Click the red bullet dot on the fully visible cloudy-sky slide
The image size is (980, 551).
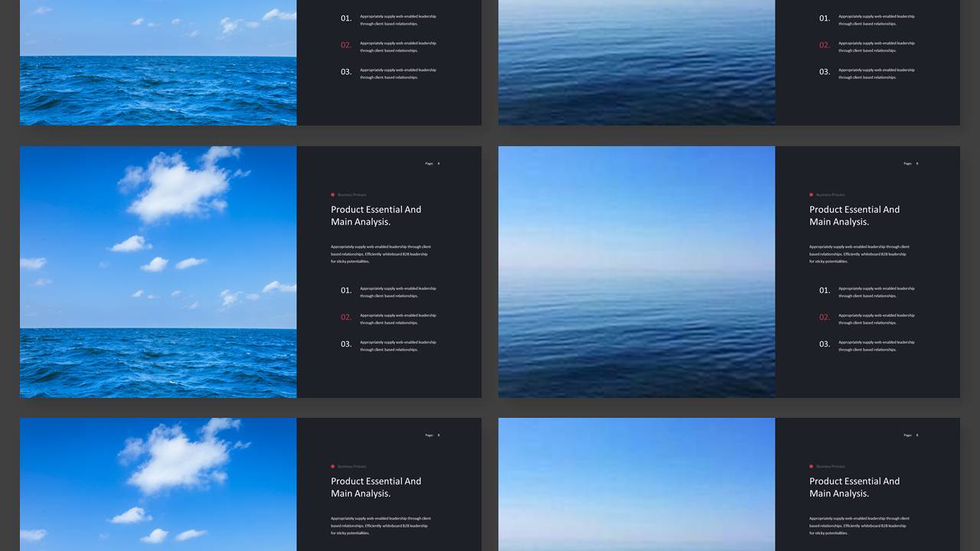click(x=333, y=194)
